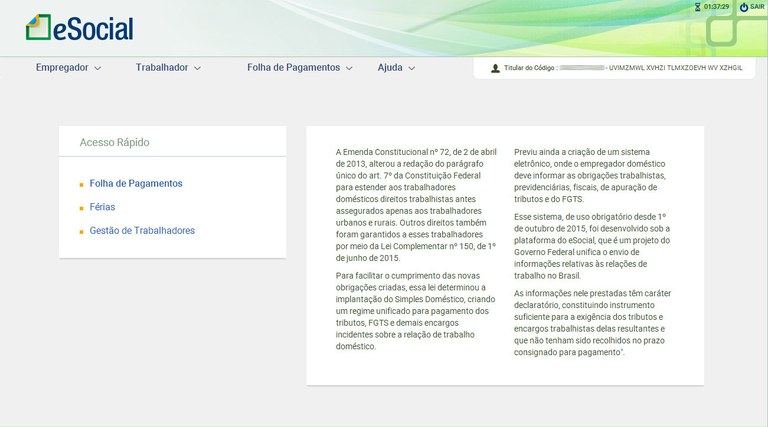Click the orange bullet beside Férias
This screenshot has width=768, height=427.
(x=81, y=208)
